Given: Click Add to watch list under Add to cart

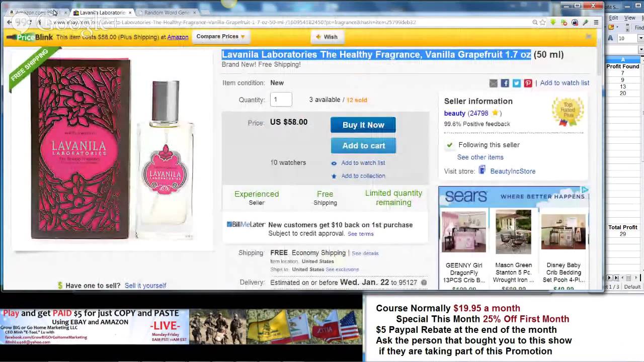Looking at the screenshot, I should pyautogui.click(x=363, y=163).
